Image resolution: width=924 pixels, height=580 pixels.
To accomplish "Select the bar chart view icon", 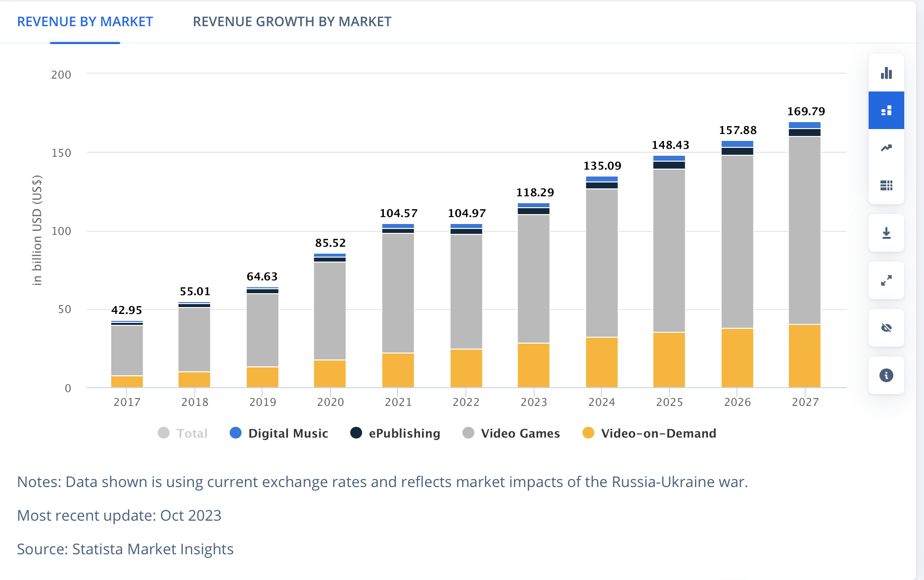I will 886,73.
